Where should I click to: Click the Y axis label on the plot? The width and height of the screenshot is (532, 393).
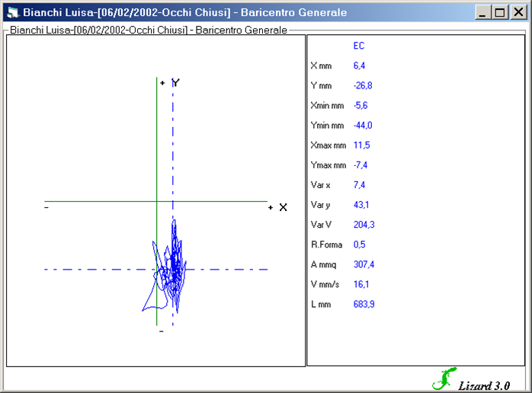175,82
